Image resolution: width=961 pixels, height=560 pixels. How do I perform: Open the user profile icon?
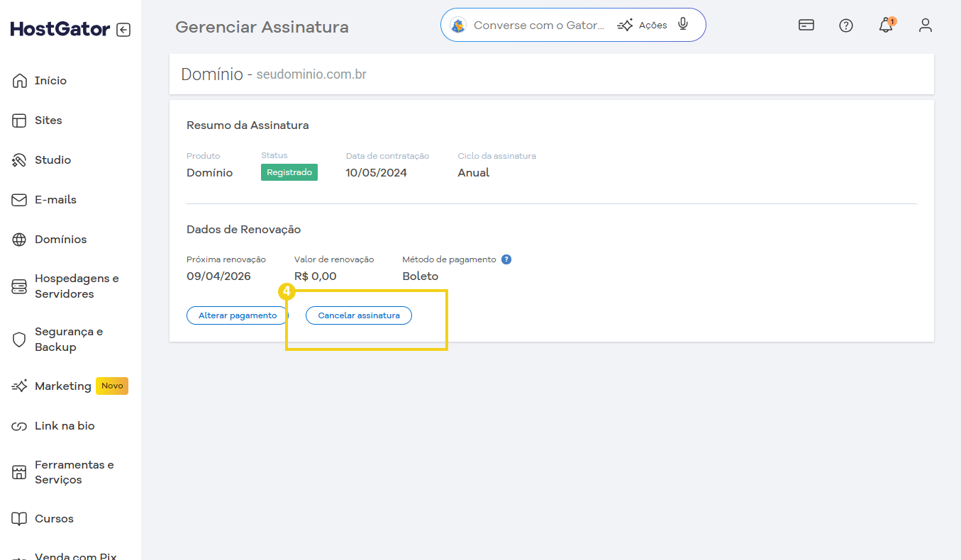point(925,26)
